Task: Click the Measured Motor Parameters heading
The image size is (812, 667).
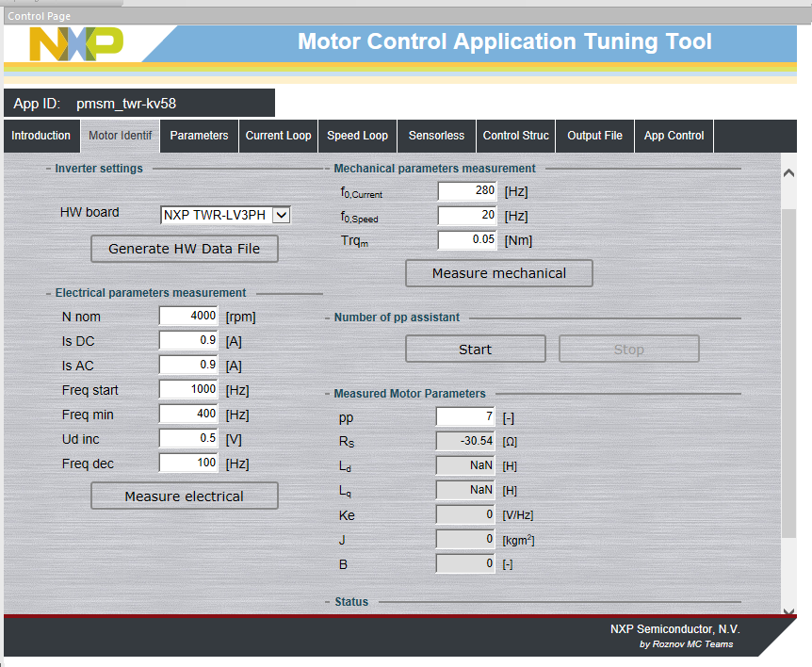Action: pyautogui.click(x=410, y=394)
